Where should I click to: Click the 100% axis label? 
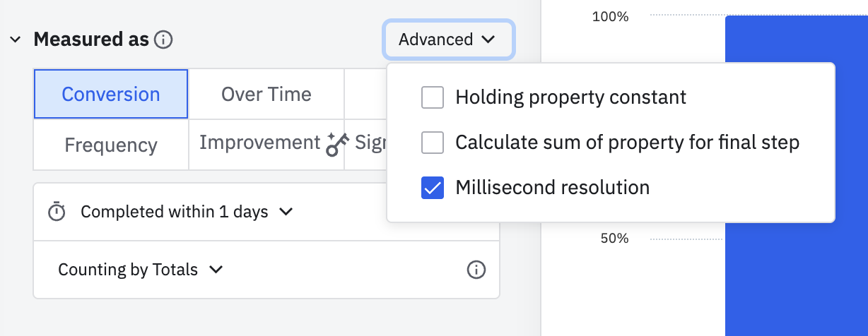coord(610,16)
